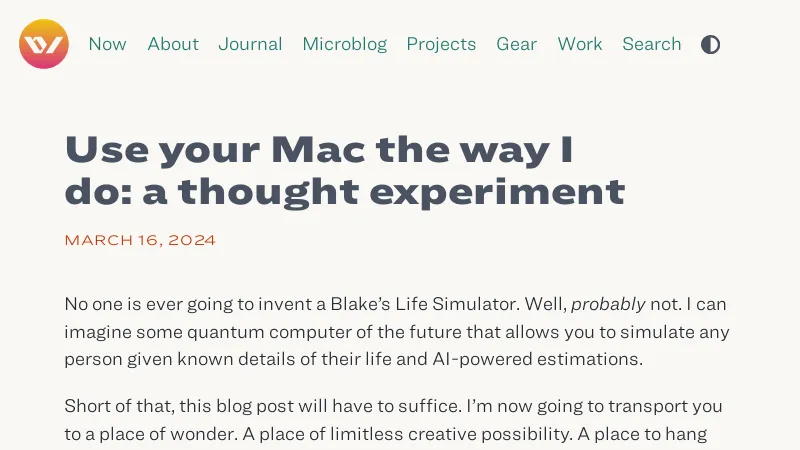Open Search from the navigation

pyautogui.click(x=651, y=44)
